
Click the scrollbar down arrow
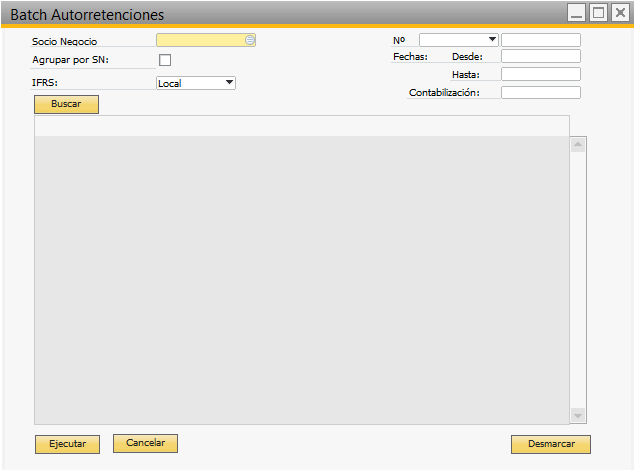pos(578,415)
